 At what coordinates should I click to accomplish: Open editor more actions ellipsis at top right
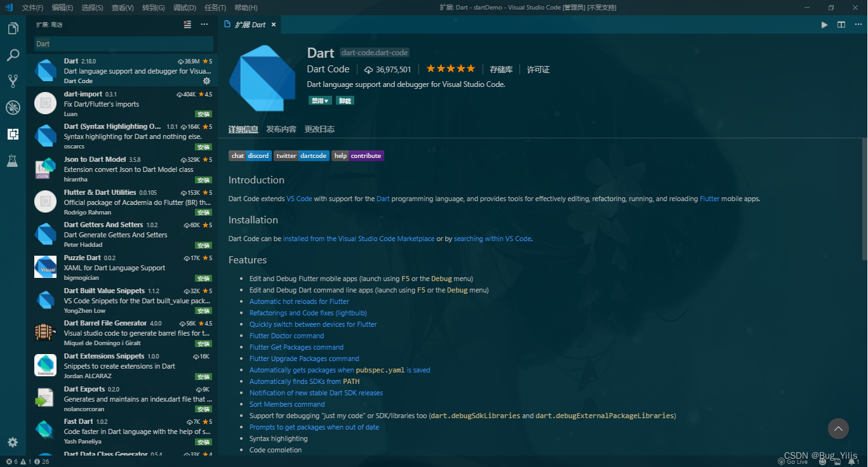pyautogui.click(x=858, y=25)
